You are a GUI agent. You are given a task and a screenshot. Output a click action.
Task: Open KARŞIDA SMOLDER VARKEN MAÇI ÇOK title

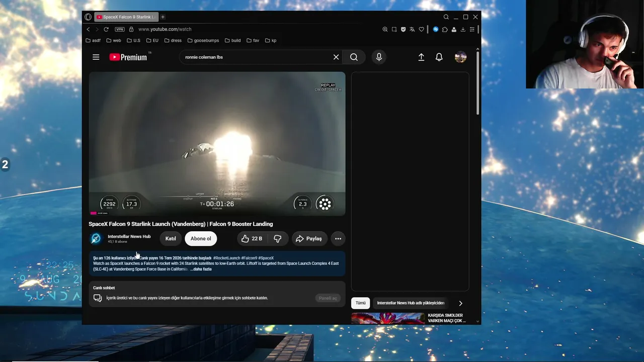tap(447, 318)
